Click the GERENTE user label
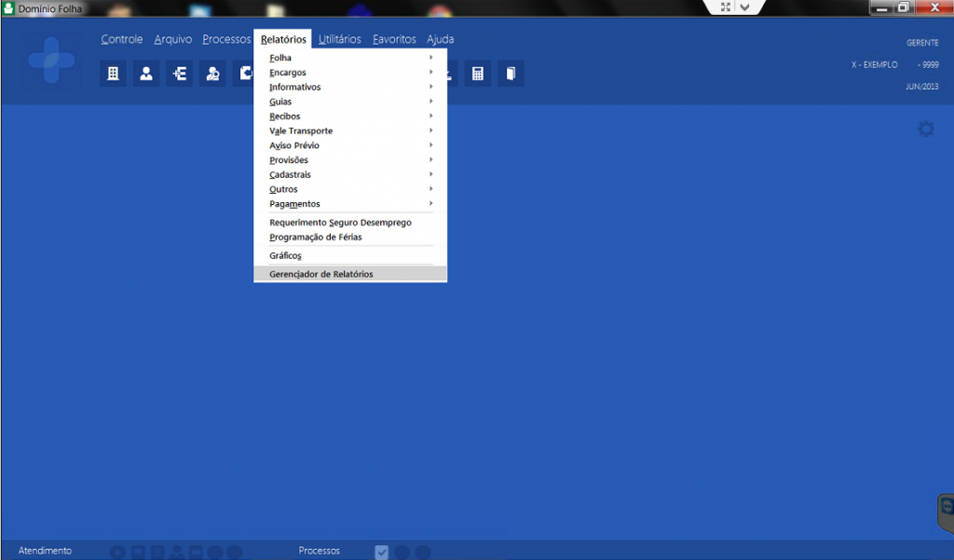 [922, 43]
